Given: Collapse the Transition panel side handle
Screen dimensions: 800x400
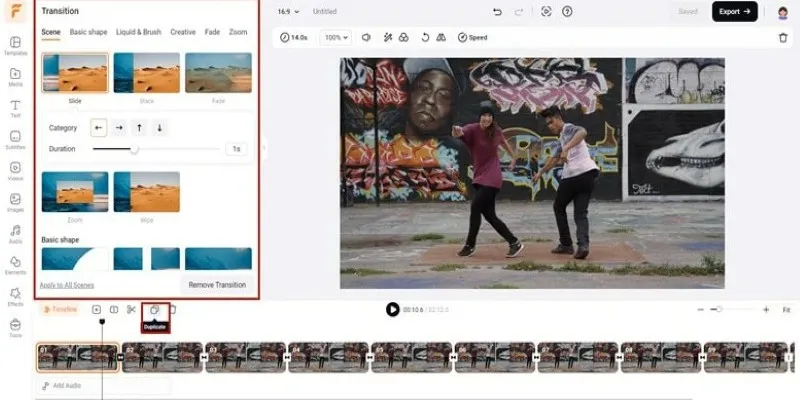Looking at the screenshot, I should click(x=264, y=148).
